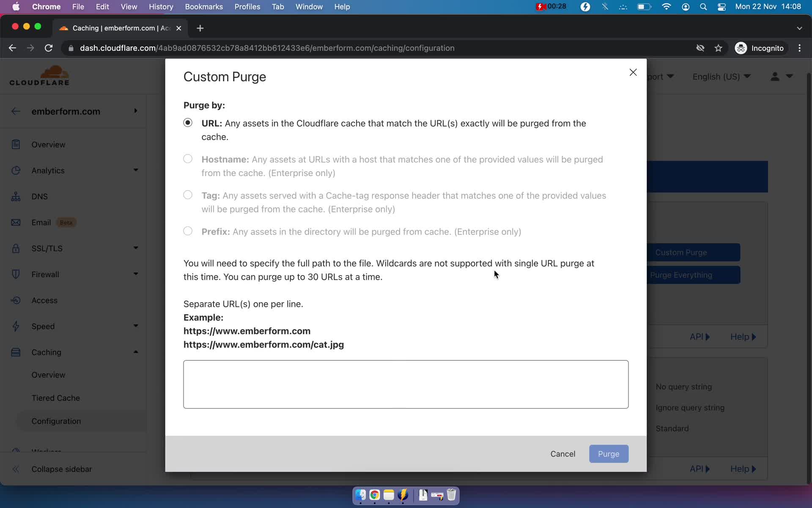
Task: Click the URL input text field
Action: [x=405, y=384]
